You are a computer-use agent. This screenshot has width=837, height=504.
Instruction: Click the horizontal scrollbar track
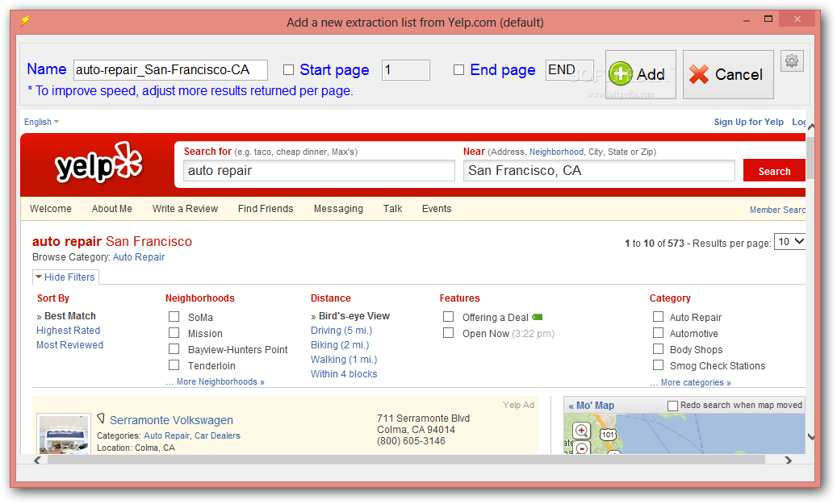click(x=406, y=460)
